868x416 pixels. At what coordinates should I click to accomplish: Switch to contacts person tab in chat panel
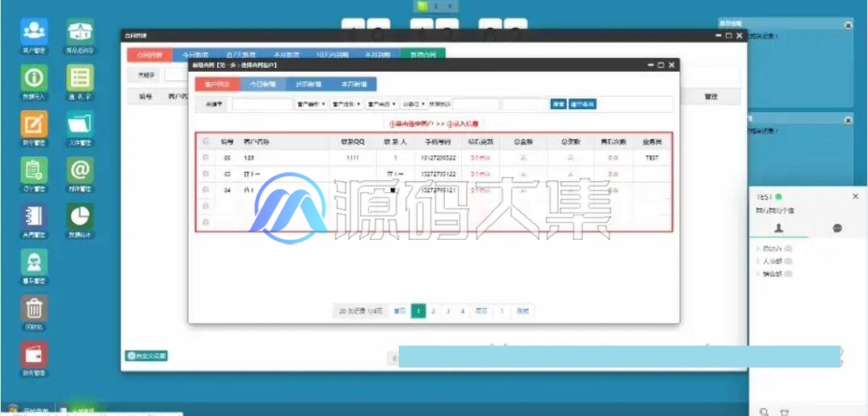(779, 228)
